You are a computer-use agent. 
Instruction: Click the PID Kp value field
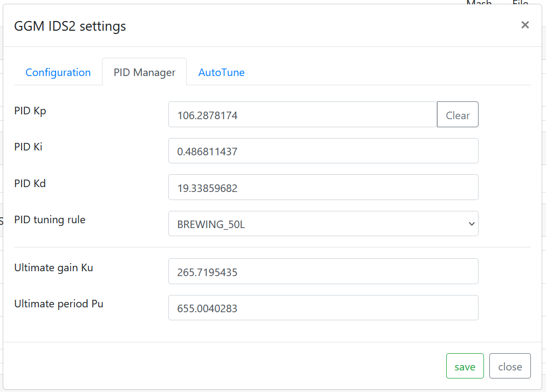point(302,115)
